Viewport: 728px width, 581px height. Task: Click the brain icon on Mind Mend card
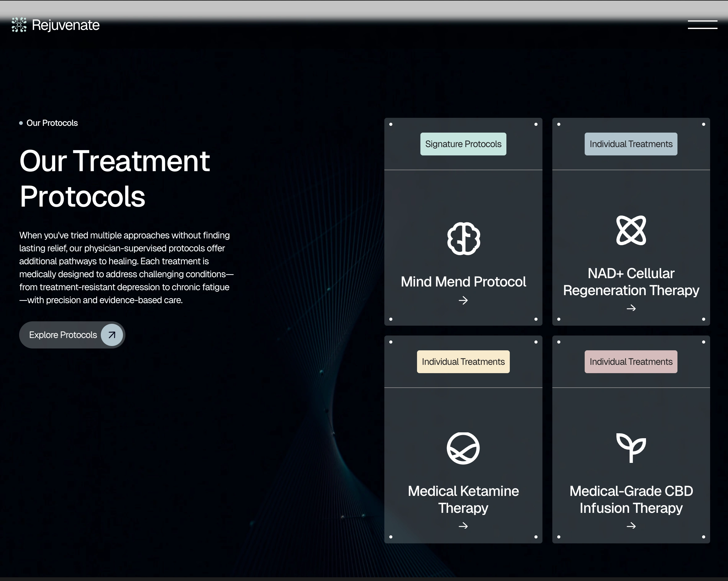tap(463, 238)
